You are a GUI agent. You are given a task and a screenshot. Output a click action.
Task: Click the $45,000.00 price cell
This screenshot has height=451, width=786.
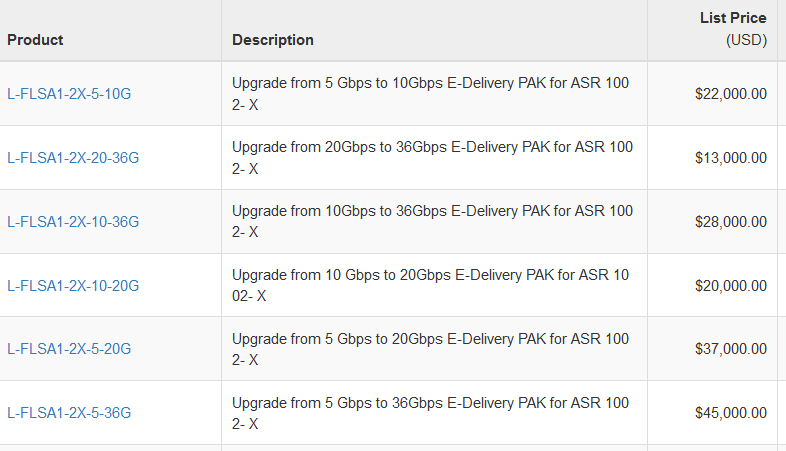point(731,413)
